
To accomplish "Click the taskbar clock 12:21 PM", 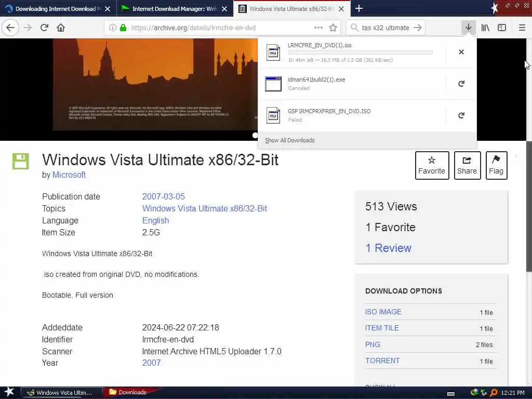I will (x=512, y=393).
